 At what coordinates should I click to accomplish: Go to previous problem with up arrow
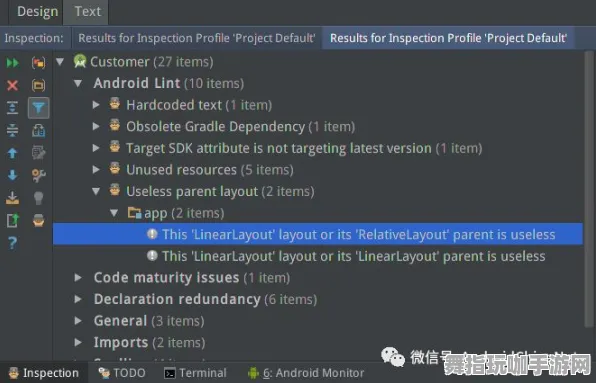[13, 153]
